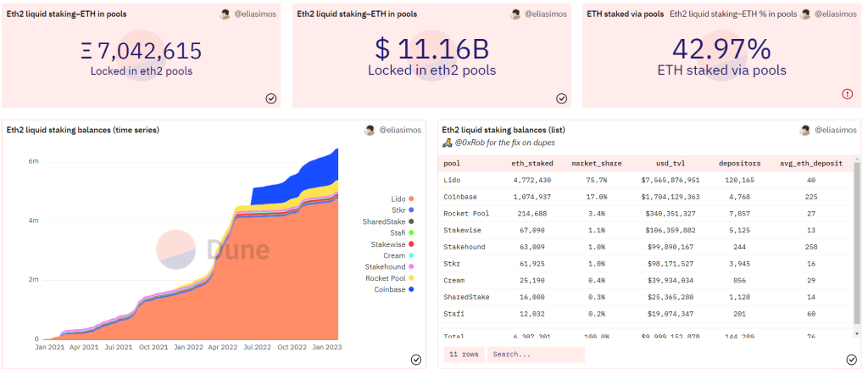This screenshot has width=868, height=369.
Task: Click eliasimos avatar on ETH staked via pools panel
Action: click(805, 14)
